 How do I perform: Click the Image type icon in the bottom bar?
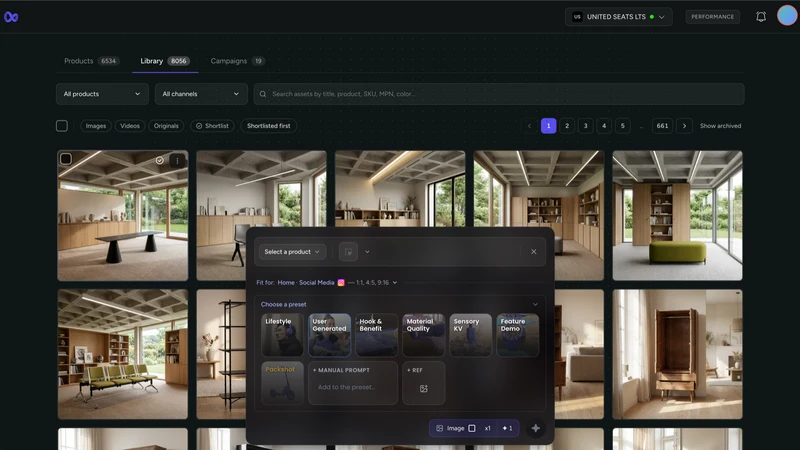(439, 428)
